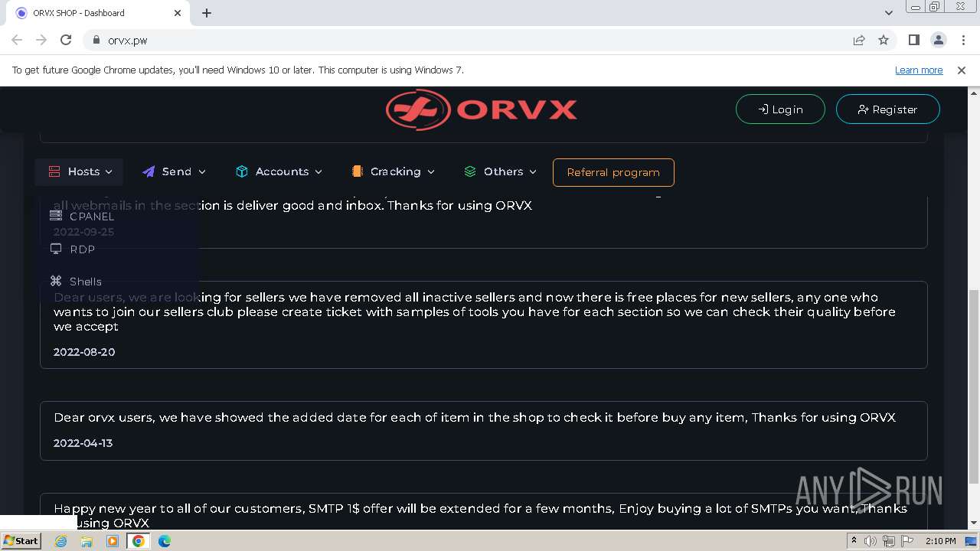
Task: Click the Login button
Action: coord(780,109)
